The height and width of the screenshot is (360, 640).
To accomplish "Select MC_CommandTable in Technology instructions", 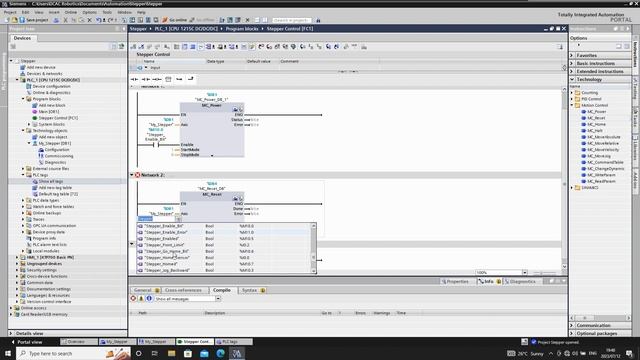I will pyautogui.click(x=604, y=162).
